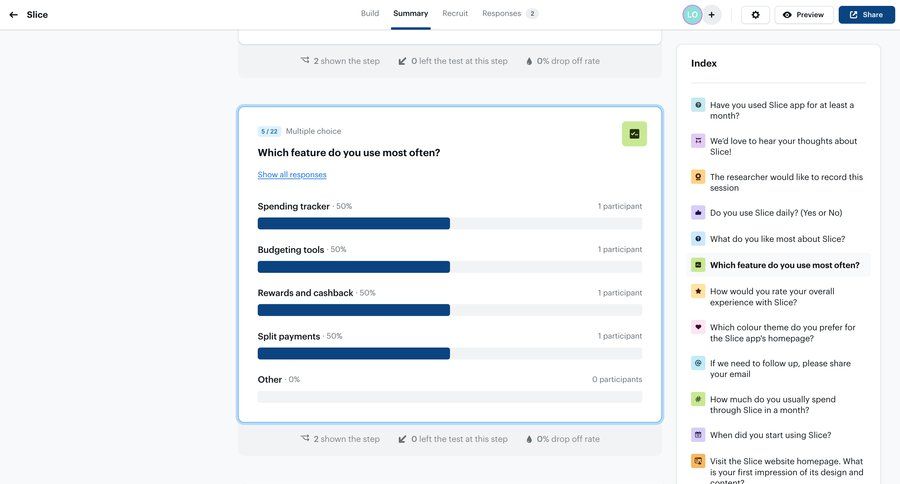Viewport: 900px width, 484px height.
Task: Click the '0 participants' count for Other
Action: [617, 380]
